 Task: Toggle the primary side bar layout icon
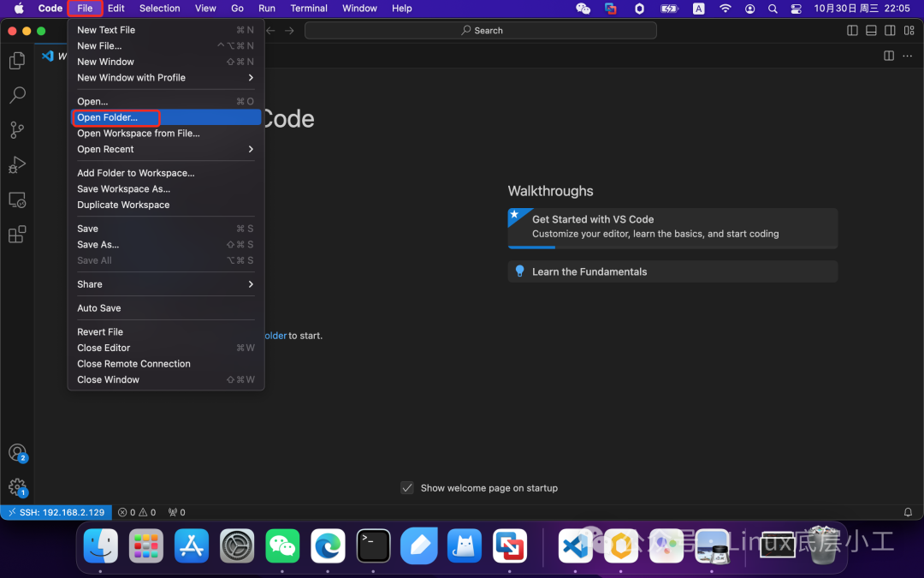point(852,30)
